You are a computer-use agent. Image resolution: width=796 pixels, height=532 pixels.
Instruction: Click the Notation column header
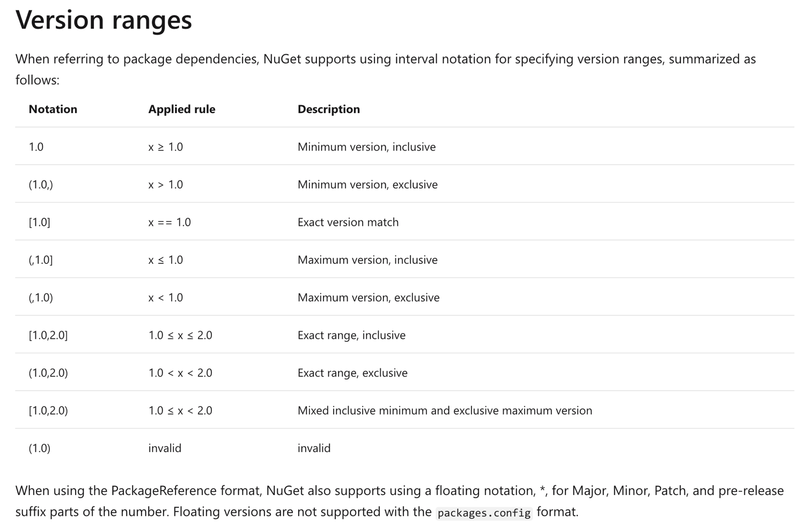[53, 109]
